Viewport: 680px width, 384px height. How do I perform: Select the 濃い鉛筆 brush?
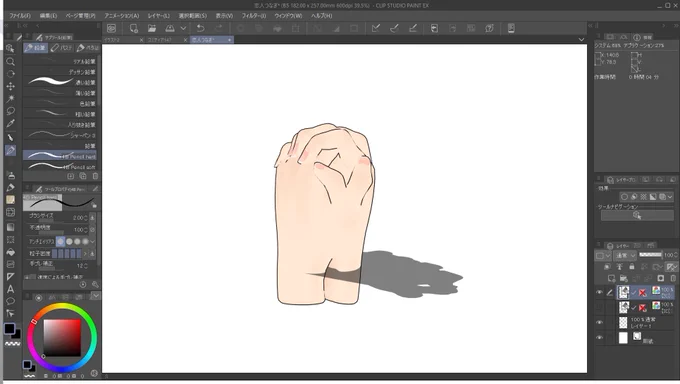(60, 82)
